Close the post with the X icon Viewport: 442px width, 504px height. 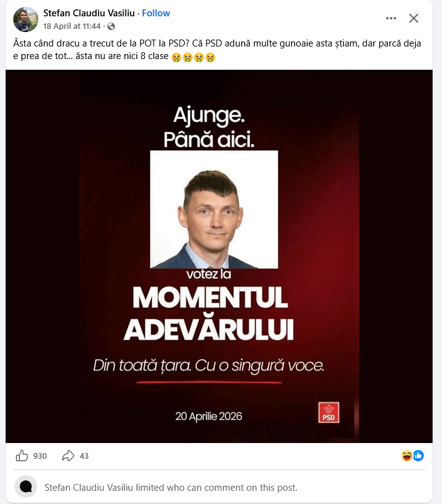414,18
